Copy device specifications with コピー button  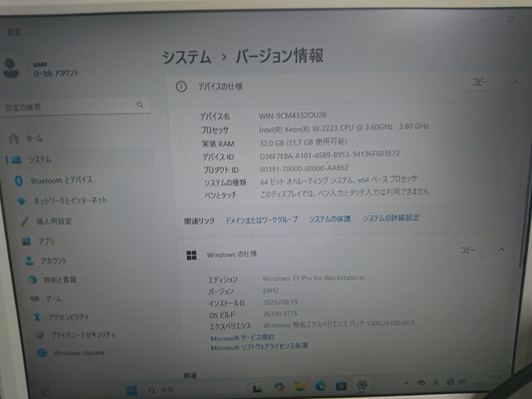point(480,82)
